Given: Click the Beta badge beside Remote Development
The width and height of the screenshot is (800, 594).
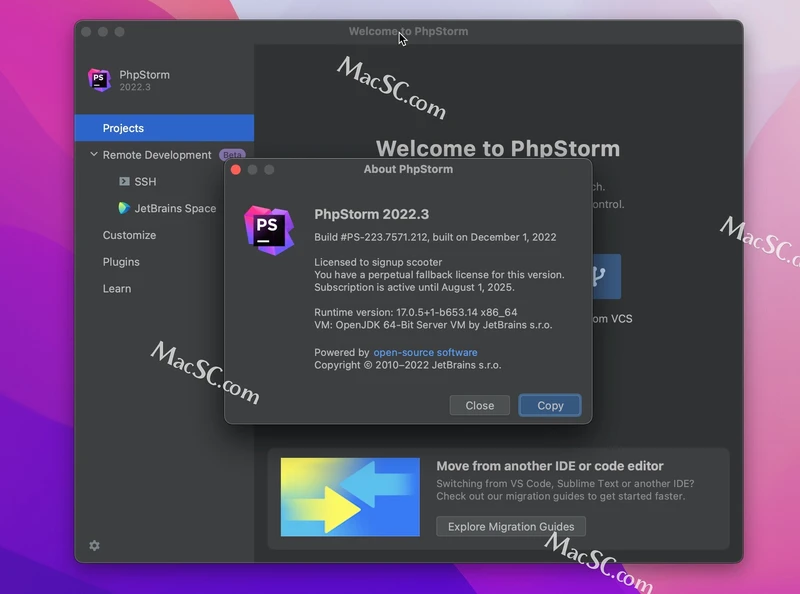Looking at the screenshot, I should pyautogui.click(x=232, y=155).
